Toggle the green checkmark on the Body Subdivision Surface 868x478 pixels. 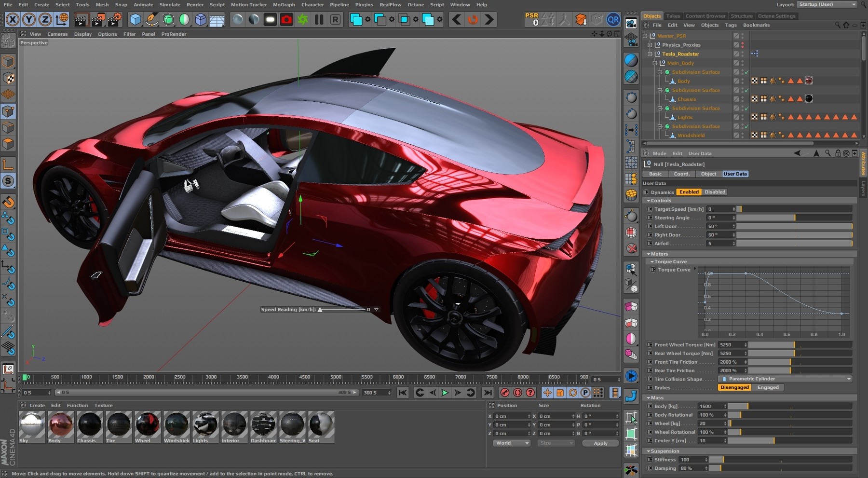tap(746, 71)
